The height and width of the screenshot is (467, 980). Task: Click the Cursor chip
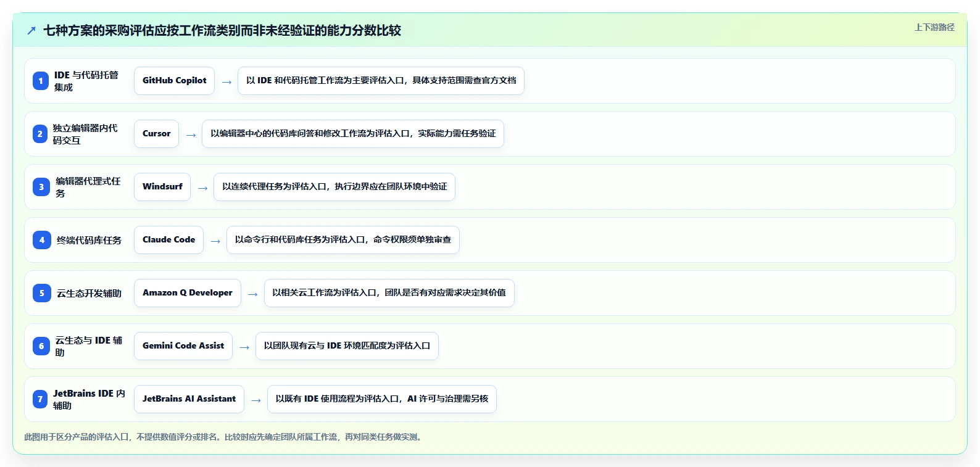157,134
